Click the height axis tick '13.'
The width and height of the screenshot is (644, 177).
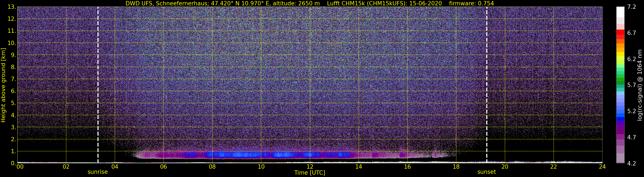click(12, 7)
